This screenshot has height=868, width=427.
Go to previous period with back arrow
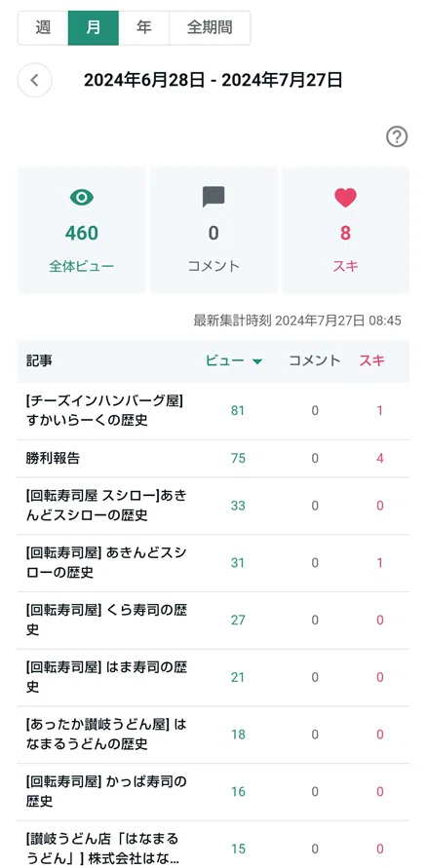(35, 80)
